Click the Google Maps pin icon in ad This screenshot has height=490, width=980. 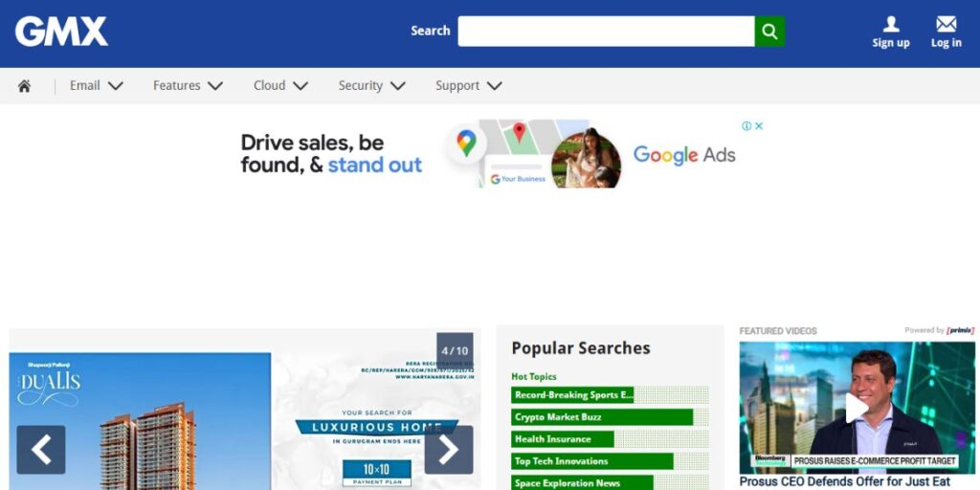coord(466,144)
